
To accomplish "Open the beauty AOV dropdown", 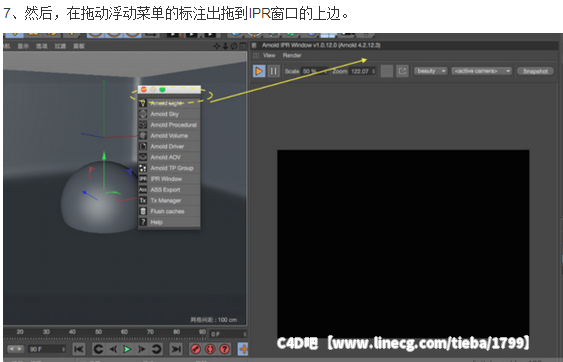I will [431, 71].
